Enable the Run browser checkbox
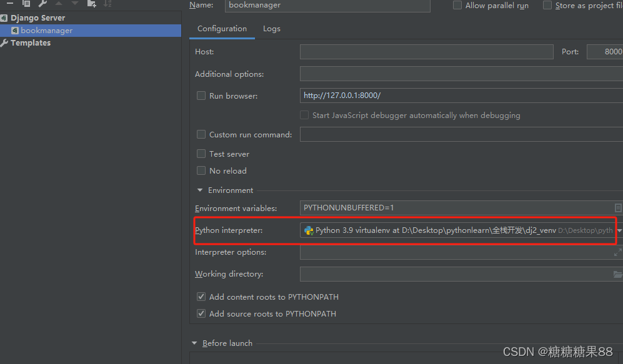 tap(201, 96)
